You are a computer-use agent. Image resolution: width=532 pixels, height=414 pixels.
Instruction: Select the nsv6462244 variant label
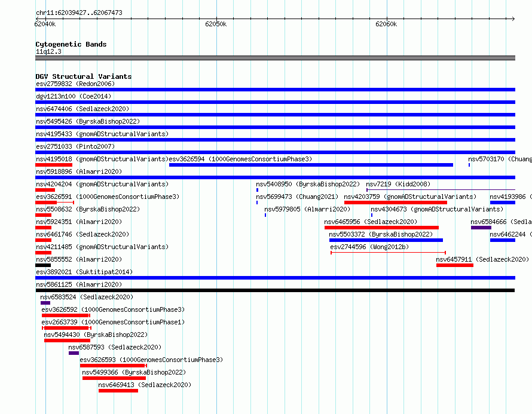tap(510, 234)
